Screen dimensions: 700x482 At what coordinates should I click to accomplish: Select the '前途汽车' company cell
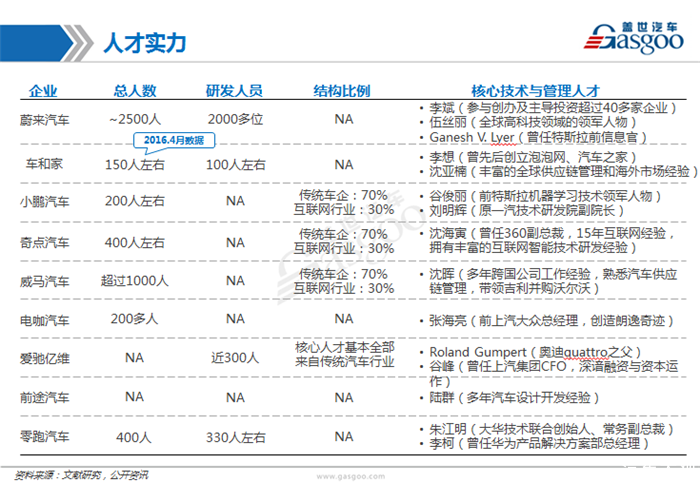45,398
